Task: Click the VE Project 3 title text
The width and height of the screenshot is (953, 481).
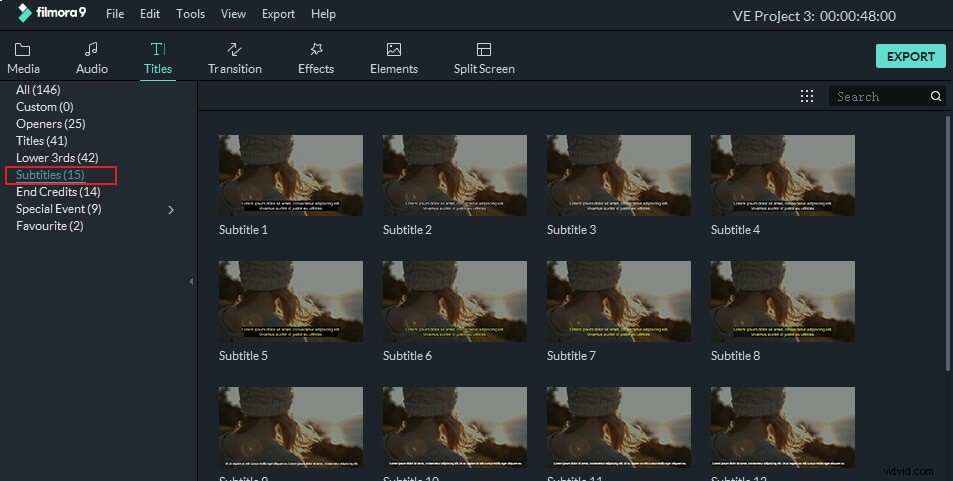Action: tap(814, 16)
